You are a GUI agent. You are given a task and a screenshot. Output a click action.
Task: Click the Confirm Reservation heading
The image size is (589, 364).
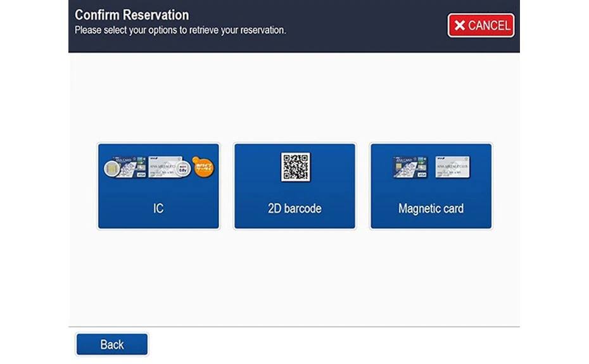pos(132,15)
